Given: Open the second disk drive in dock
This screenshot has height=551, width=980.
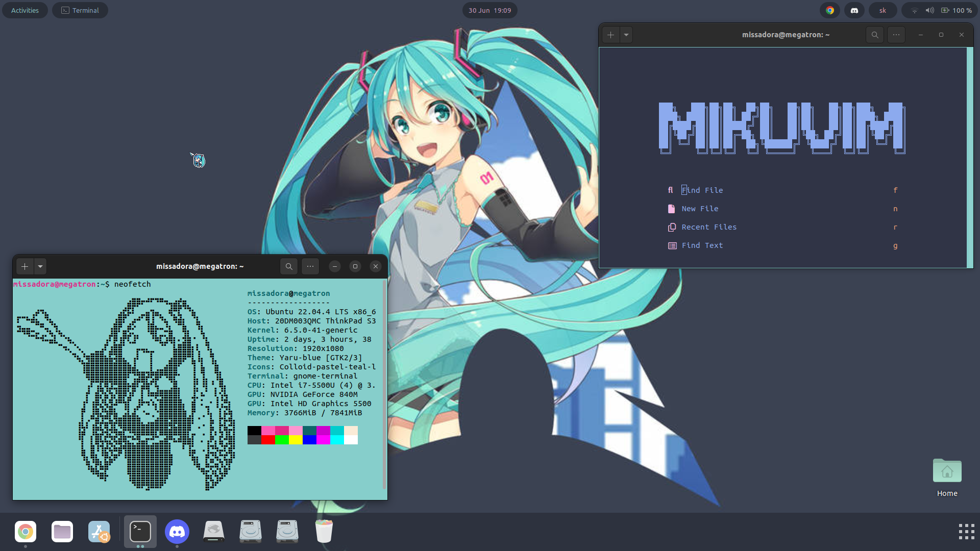Looking at the screenshot, I should [251, 532].
